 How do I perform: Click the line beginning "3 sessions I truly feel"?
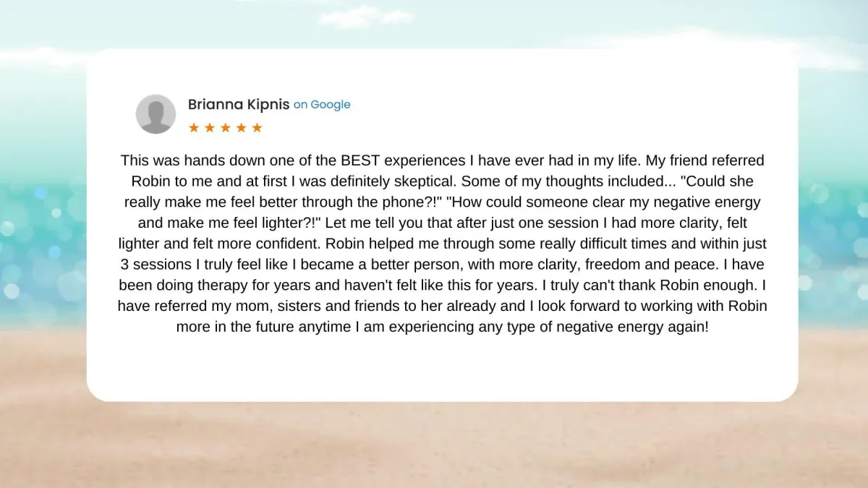(443, 265)
